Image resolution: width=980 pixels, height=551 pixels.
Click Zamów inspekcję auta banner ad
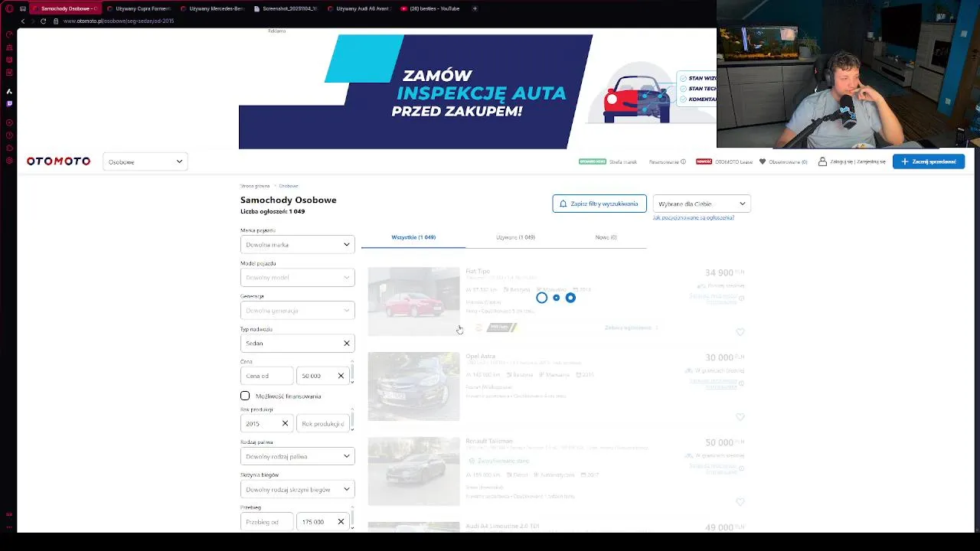478,91
